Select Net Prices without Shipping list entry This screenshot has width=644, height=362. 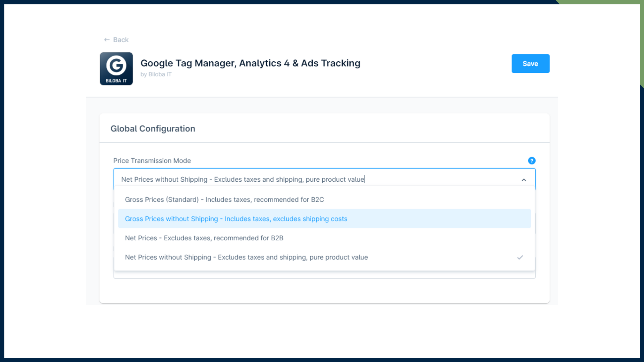tap(246, 257)
